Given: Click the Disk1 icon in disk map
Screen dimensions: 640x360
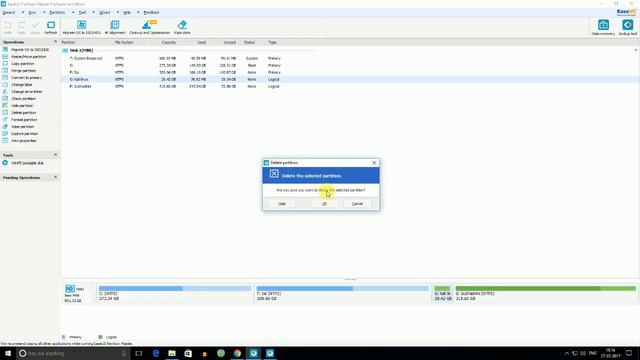Looking at the screenshot, I should [x=70, y=289].
